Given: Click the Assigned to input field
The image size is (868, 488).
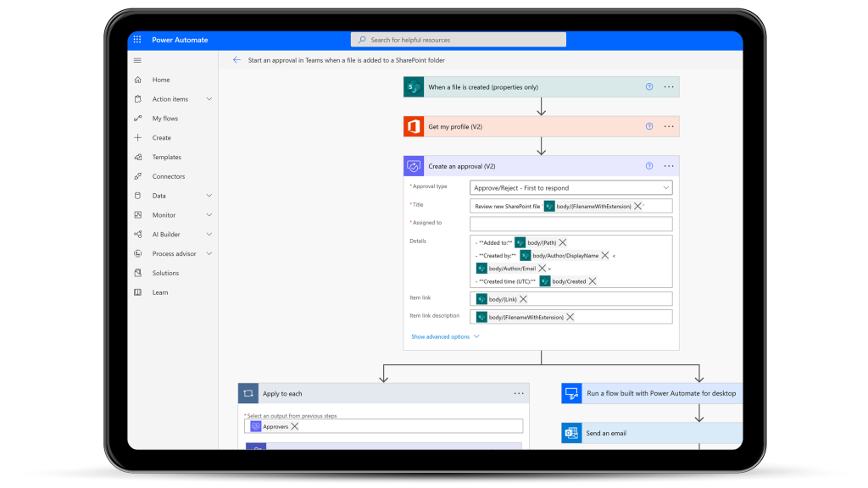Looking at the screenshot, I should (x=571, y=224).
